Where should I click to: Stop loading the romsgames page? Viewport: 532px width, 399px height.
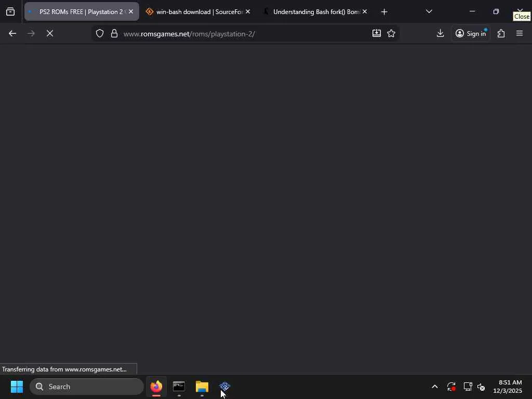50,34
